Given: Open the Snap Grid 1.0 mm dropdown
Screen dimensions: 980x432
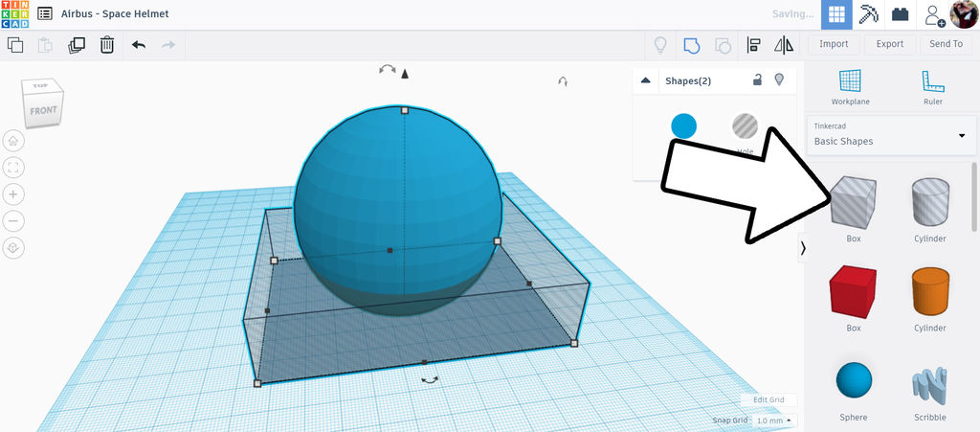Looking at the screenshot, I should point(773,421).
